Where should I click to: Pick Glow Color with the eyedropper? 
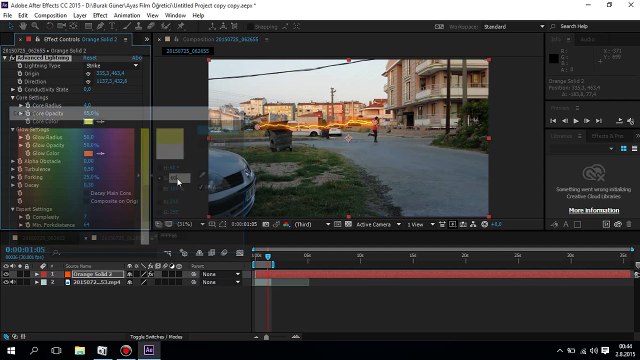pyautogui.click(x=100, y=153)
